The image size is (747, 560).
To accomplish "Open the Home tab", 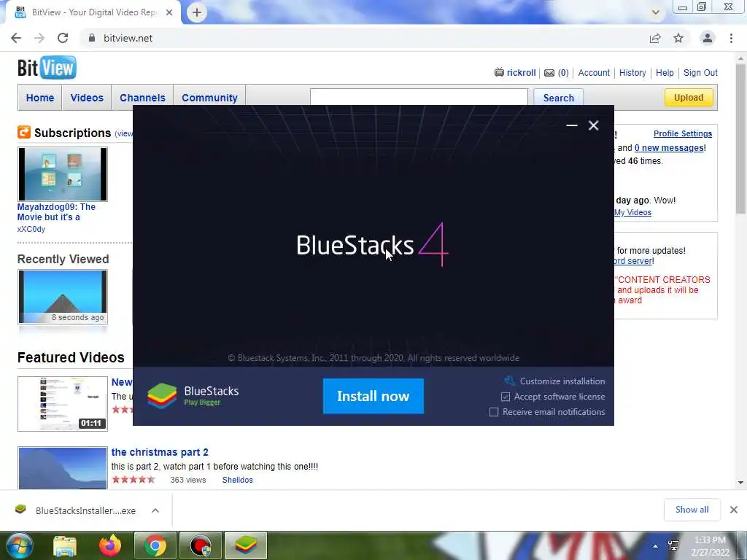I will coord(40,98).
